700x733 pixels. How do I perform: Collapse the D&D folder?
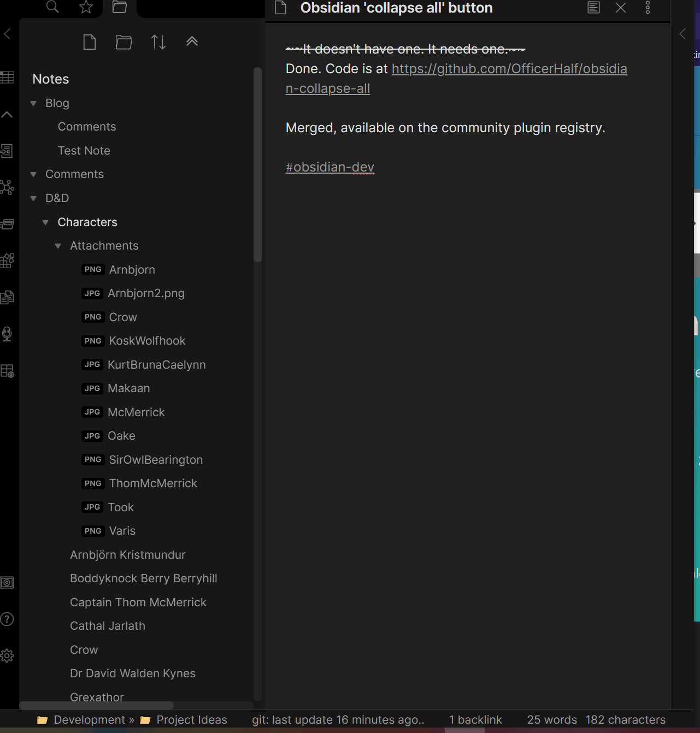33,198
